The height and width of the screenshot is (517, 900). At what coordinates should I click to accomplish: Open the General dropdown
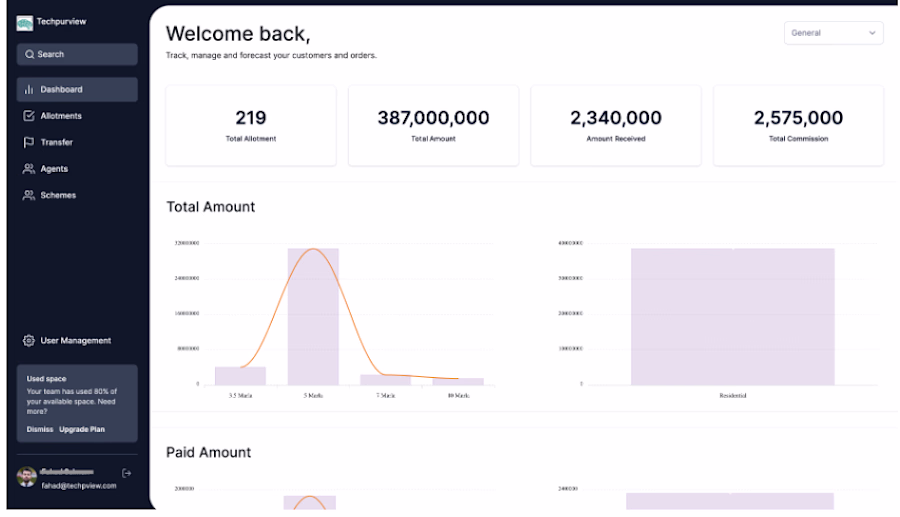[833, 33]
